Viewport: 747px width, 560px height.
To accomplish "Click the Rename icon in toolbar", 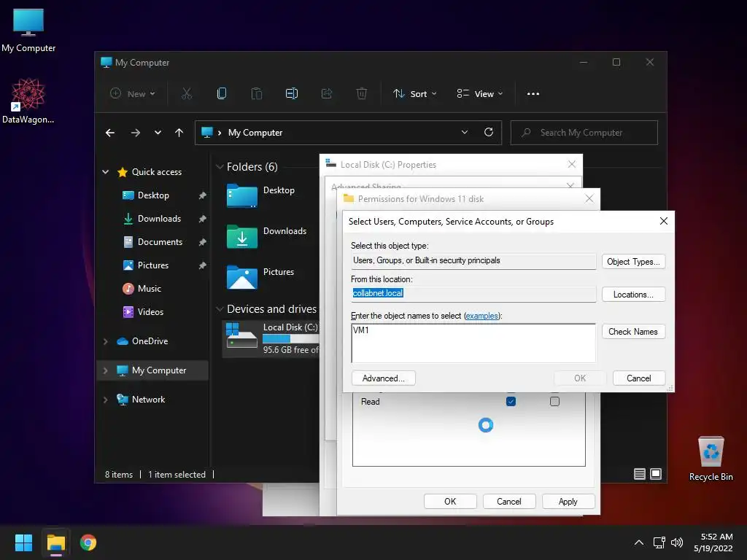I will point(292,94).
